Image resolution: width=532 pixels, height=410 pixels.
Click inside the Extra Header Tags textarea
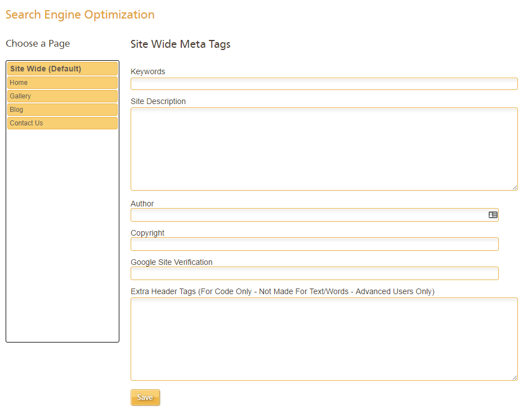point(324,339)
